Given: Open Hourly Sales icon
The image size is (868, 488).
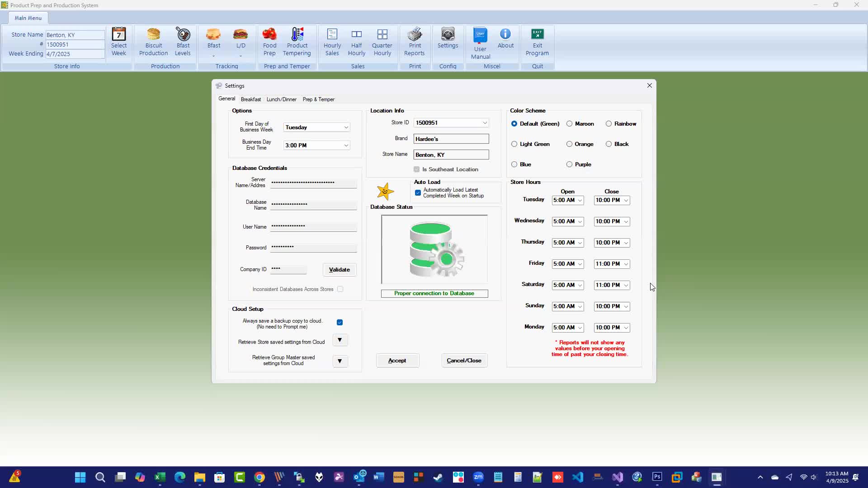Looking at the screenshot, I should click(x=332, y=34).
